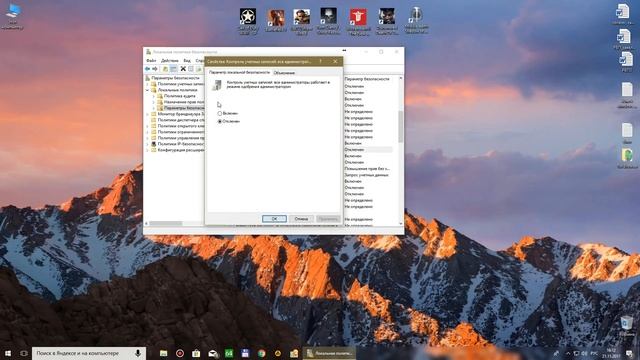Expand the Политики открытого ключа node
The height and width of the screenshot is (360, 640).
pos(148,126)
